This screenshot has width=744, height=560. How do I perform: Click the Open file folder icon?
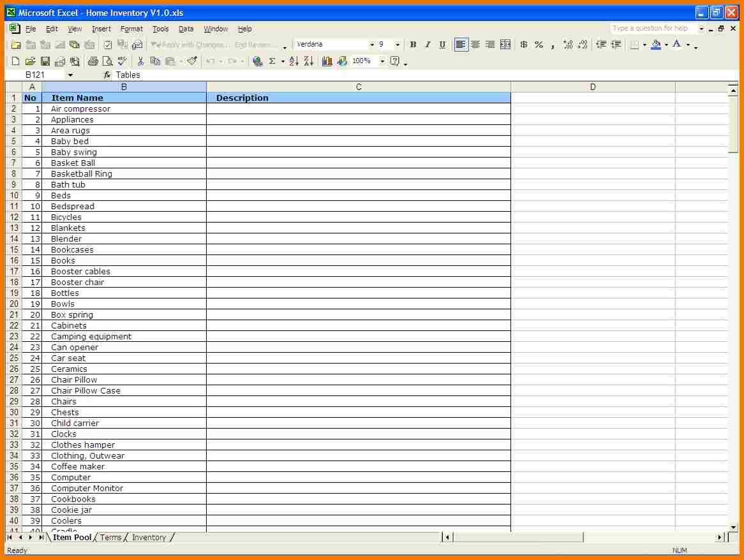[31, 61]
